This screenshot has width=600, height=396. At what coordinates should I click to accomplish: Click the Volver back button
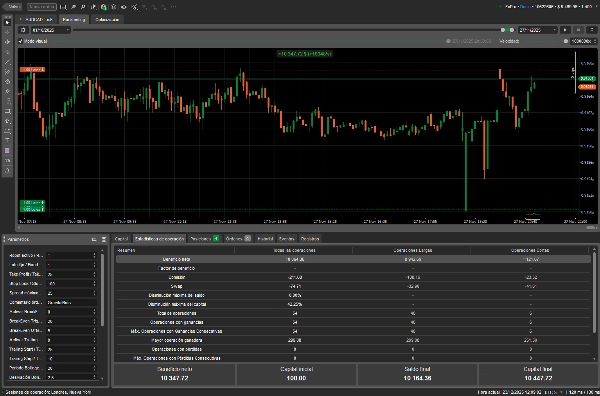coord(12,7)
